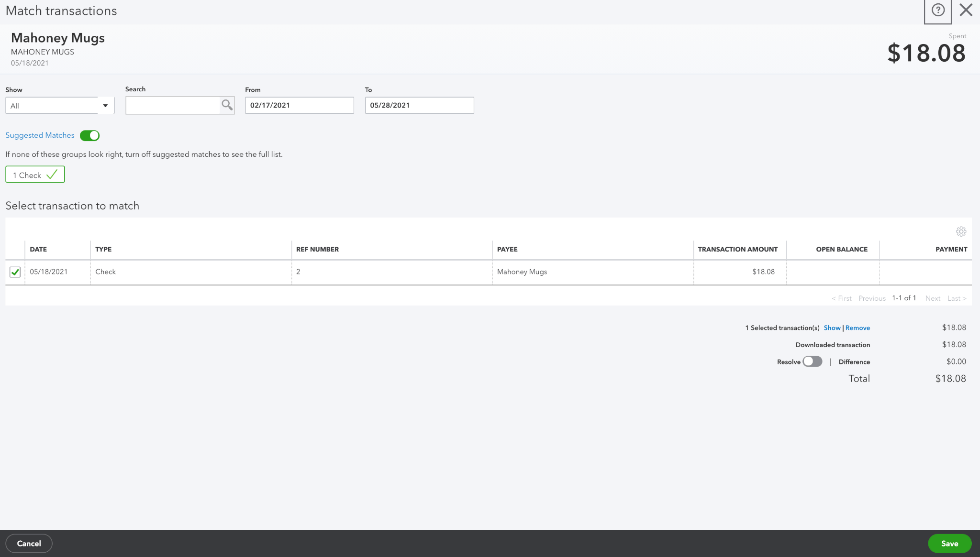980x557 pixels.
Task: Open the Show filter dropdown
Action: coord(60,105)
